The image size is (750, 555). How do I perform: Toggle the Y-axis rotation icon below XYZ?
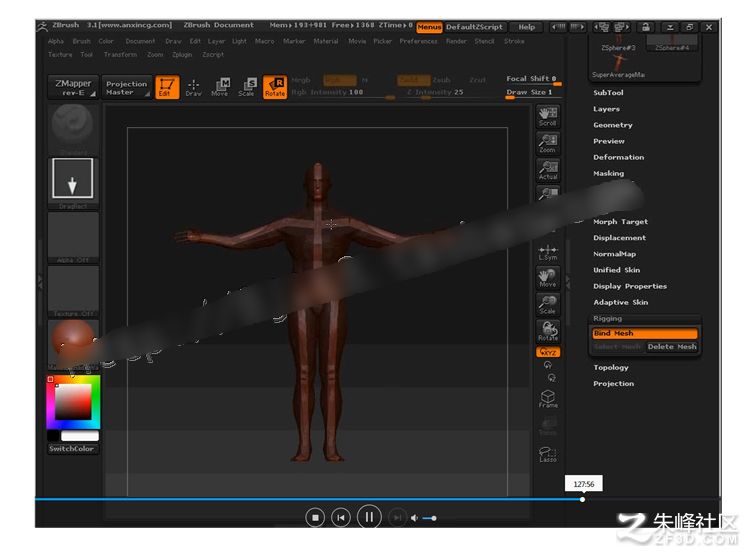click(548, 365)
